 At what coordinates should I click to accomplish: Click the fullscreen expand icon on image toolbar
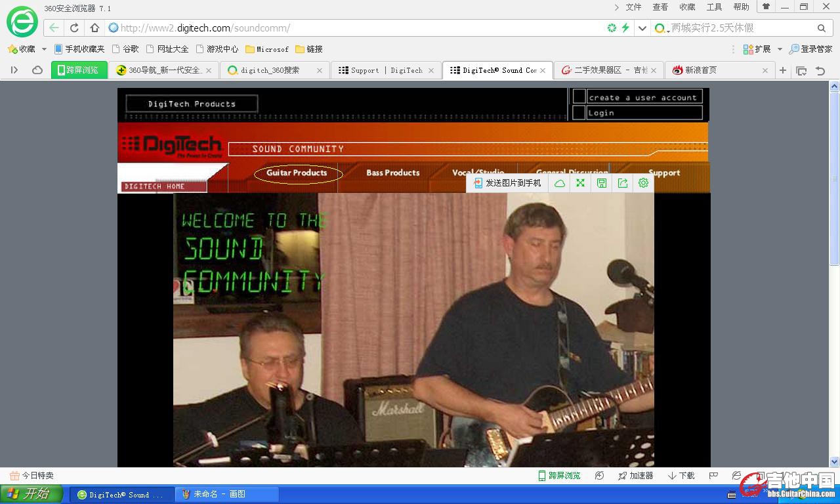point(580,183)
